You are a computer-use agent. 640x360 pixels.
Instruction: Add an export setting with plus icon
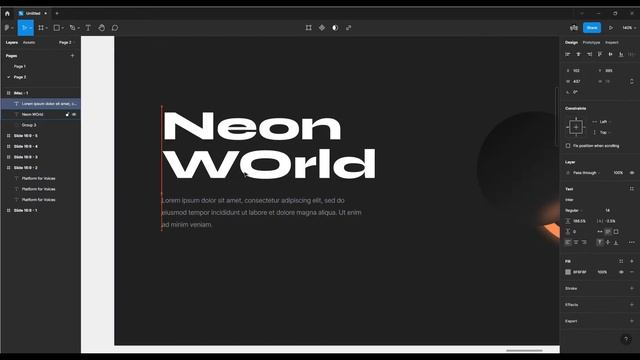[x=632, y=321]
